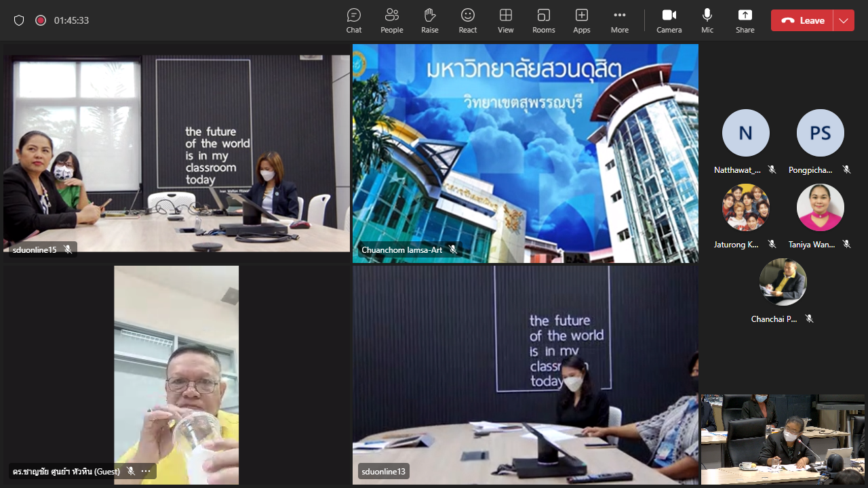Open breakout Rooms
Viewport: 868px width, 488px height.
[x=543, y=20]
